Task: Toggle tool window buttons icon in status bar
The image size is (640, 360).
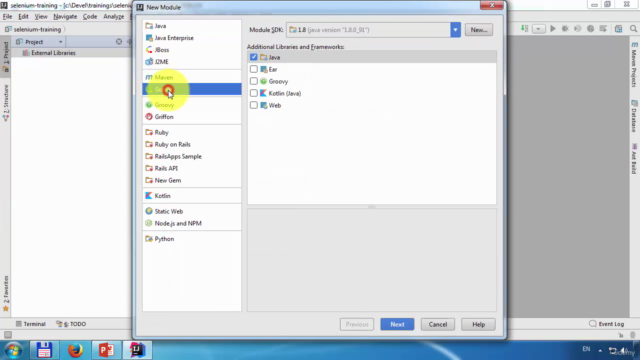Action: point(8,335)
